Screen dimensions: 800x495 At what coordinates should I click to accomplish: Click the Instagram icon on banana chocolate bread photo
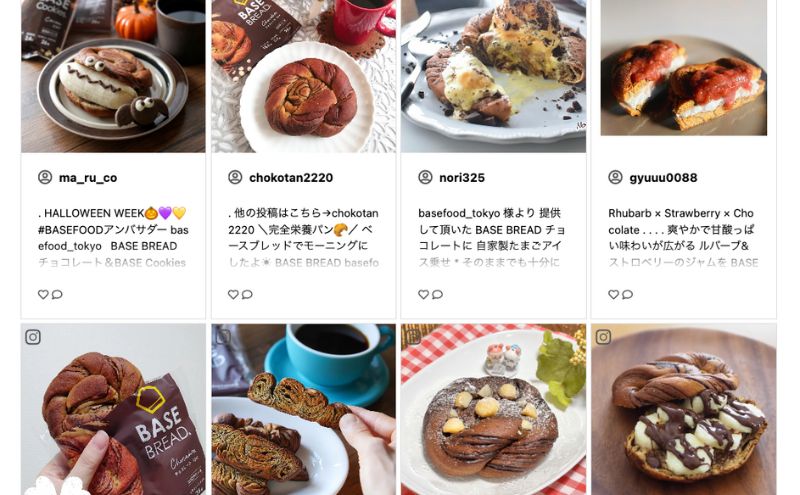[604, 337]
